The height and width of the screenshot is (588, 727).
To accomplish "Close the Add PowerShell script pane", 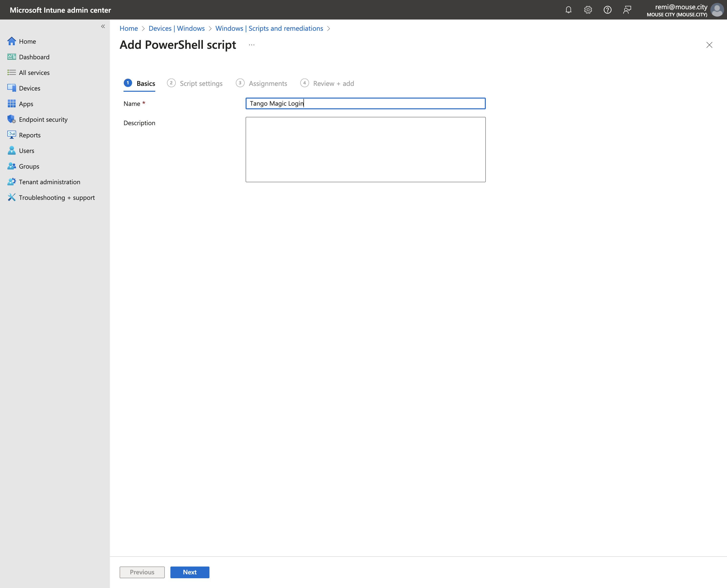I will 709,45.
